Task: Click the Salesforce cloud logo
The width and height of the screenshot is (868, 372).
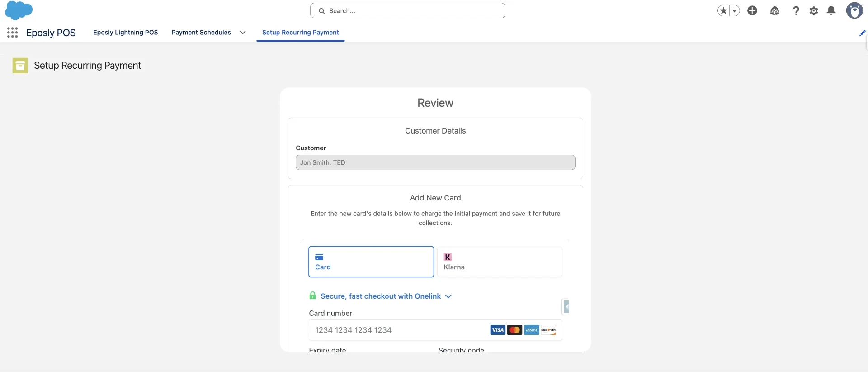Action: [x=19, y=10]
